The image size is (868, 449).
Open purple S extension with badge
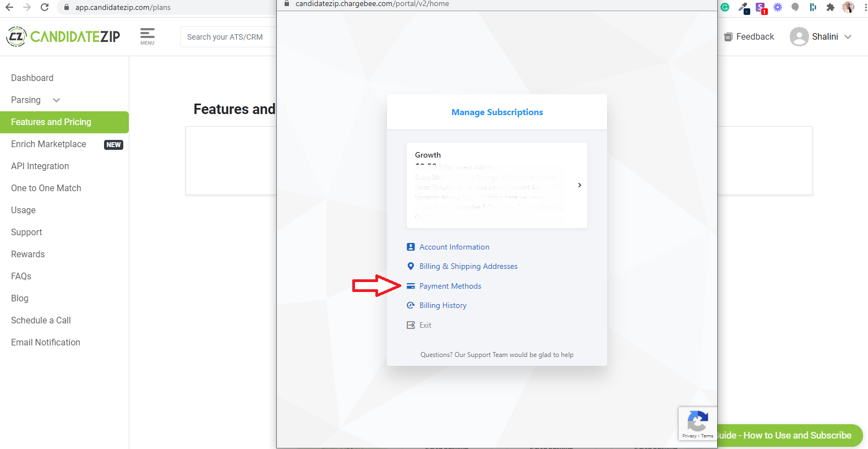pyautogui.click(x=761, y=8)
